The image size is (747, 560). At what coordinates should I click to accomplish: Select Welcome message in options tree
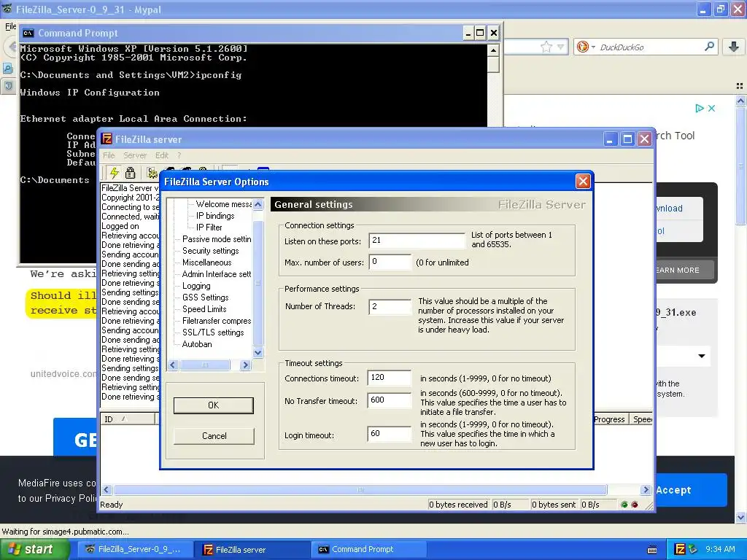pyautogui.click(x=223, y=204)
